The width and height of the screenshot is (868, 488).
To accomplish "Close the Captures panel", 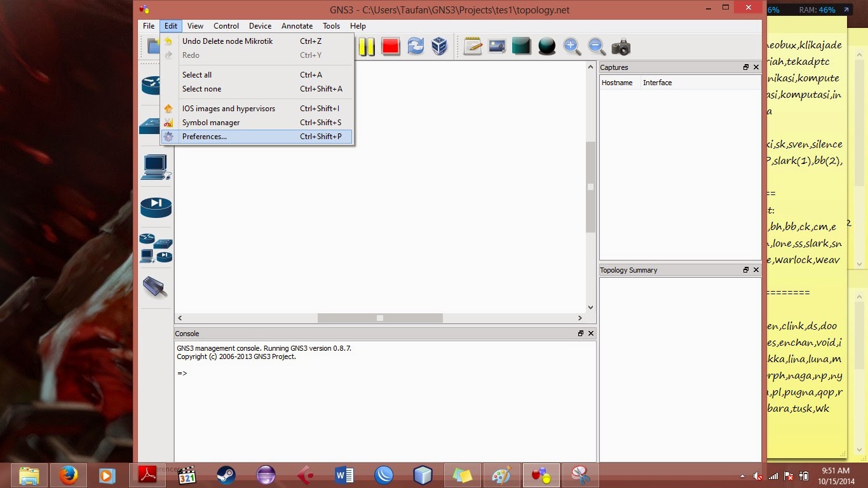I will click(x=756, y=67).
